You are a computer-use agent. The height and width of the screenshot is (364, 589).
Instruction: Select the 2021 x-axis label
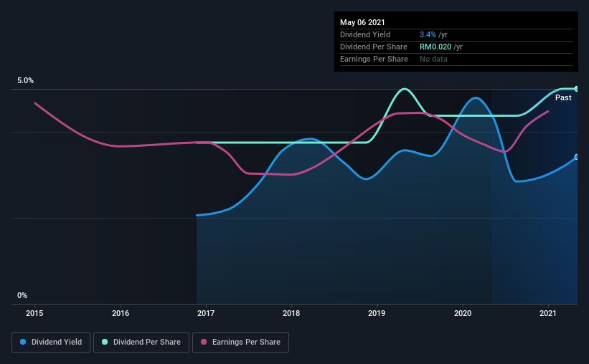[x=548, y=313]
